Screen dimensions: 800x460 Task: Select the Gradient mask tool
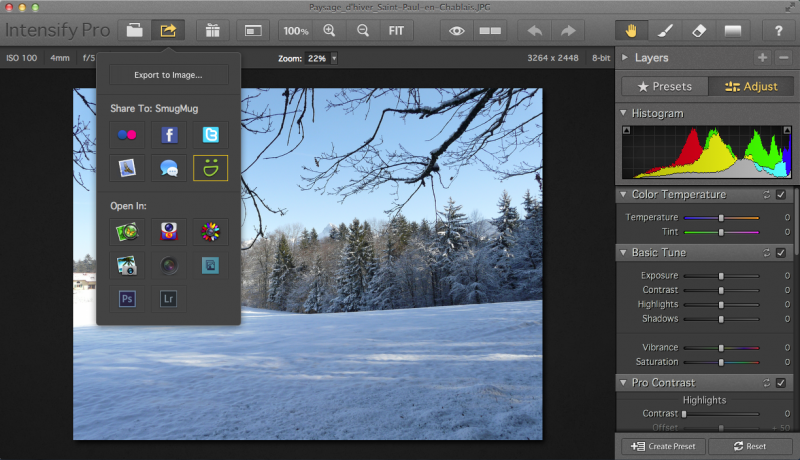(x=733, y=31)
